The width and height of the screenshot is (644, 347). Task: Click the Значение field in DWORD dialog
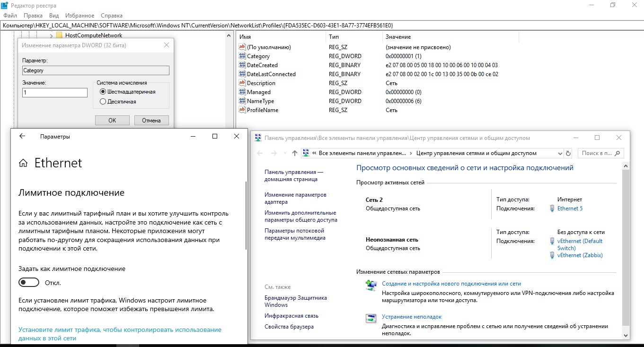55,93
